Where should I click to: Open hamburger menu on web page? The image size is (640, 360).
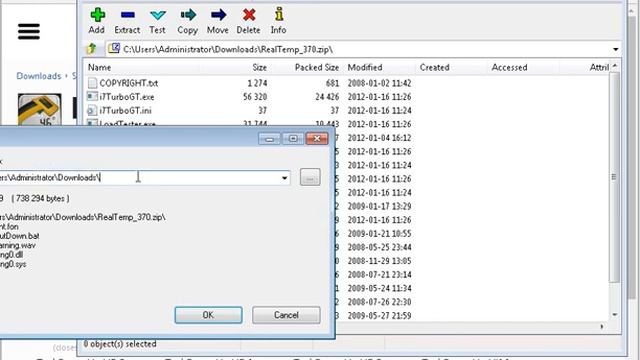tap(29, 31)
